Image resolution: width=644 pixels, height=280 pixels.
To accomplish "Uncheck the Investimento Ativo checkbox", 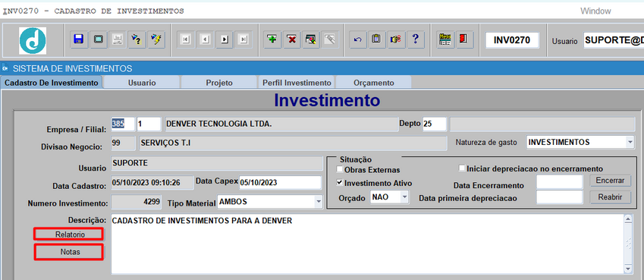I will [x=339, y=183].
